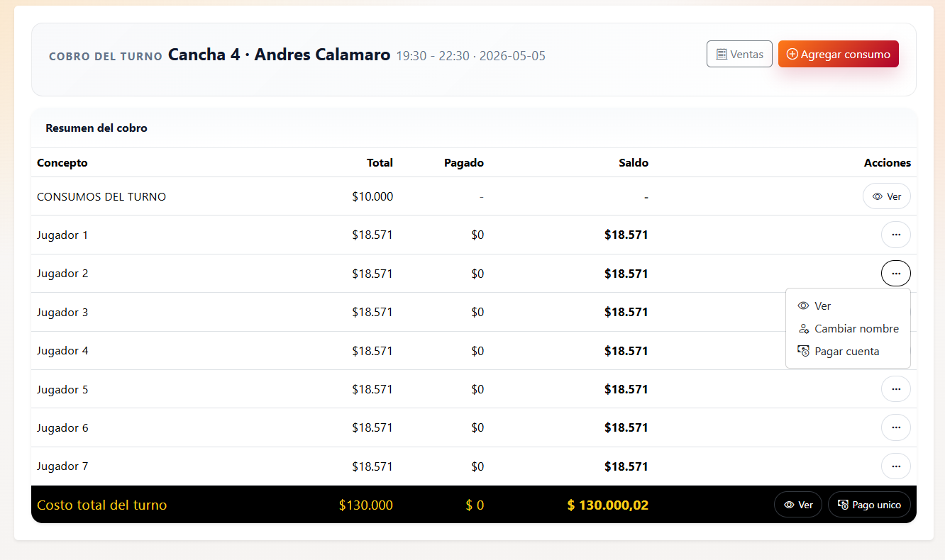Click the Acciones column header

click(x=887, y=162)
